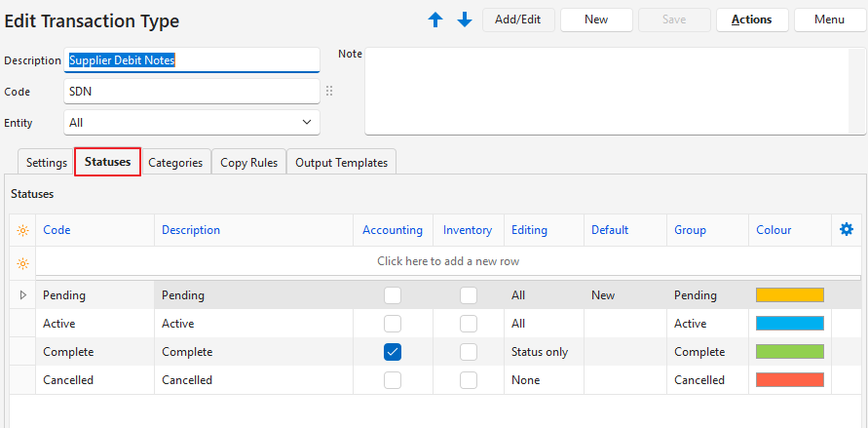Viewport: 868px width, 428px height.
Task: Click the drag handle beside Code field
Action: click(329, 92)
